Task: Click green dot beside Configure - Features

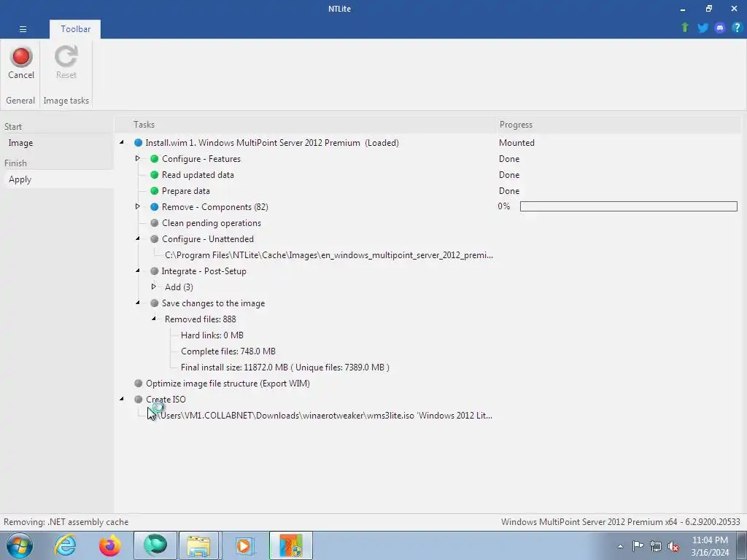Action: pyautogui.click(x=155, y=159)
